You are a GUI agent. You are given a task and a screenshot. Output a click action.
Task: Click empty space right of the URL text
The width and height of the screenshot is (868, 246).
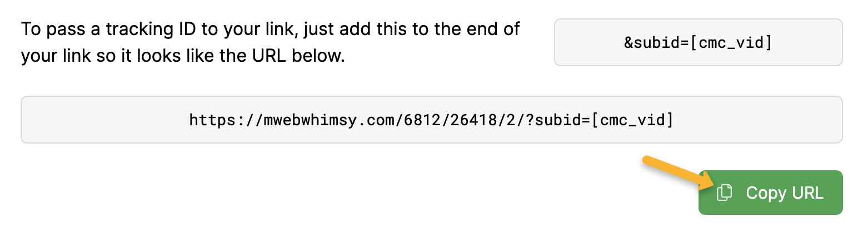click(x=761, y=120)
